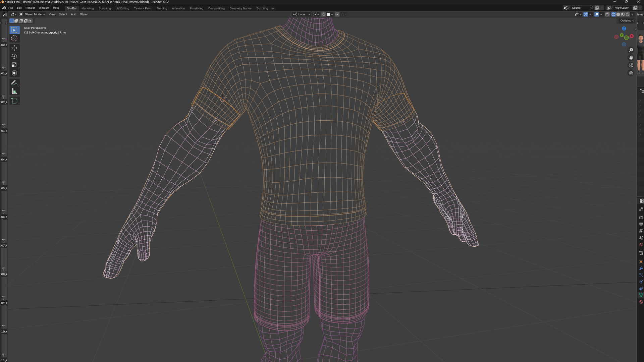Toggle viewport overlays
Screen dimensions: 644x362
(596, 14)
